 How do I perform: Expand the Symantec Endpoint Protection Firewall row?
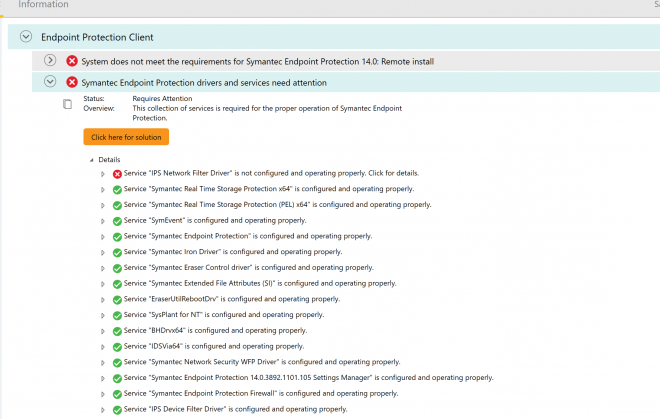click(x=102, y=394)
